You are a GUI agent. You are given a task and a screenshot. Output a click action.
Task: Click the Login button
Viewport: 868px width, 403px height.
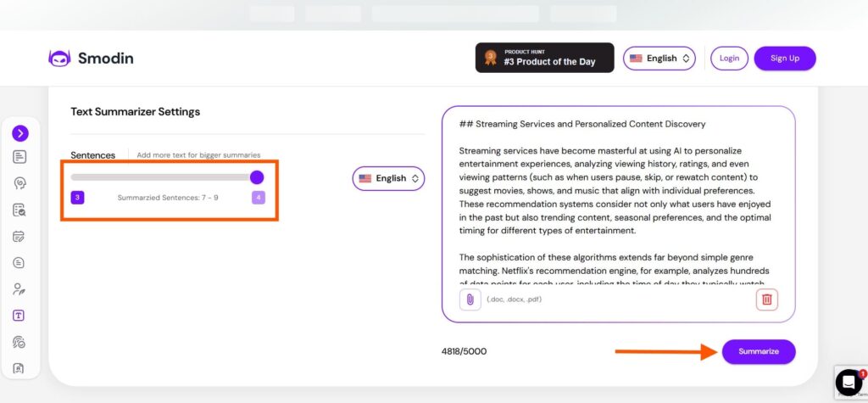pos(729,59)
